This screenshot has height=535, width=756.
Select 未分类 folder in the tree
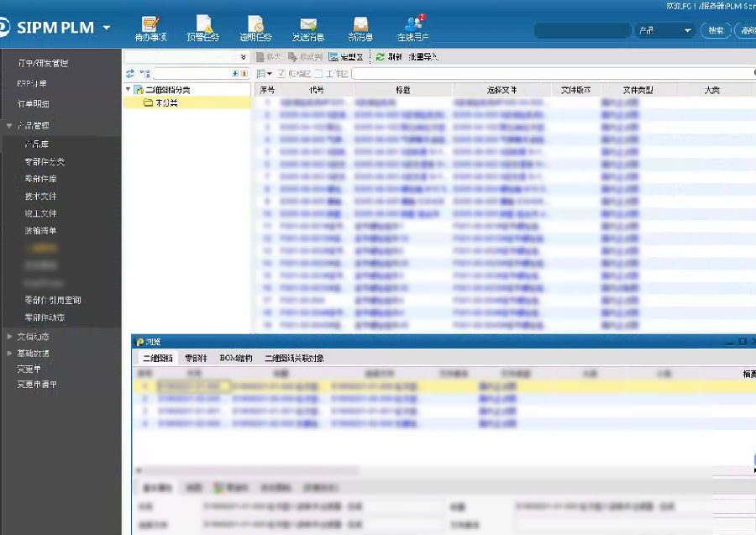point(166,102)
